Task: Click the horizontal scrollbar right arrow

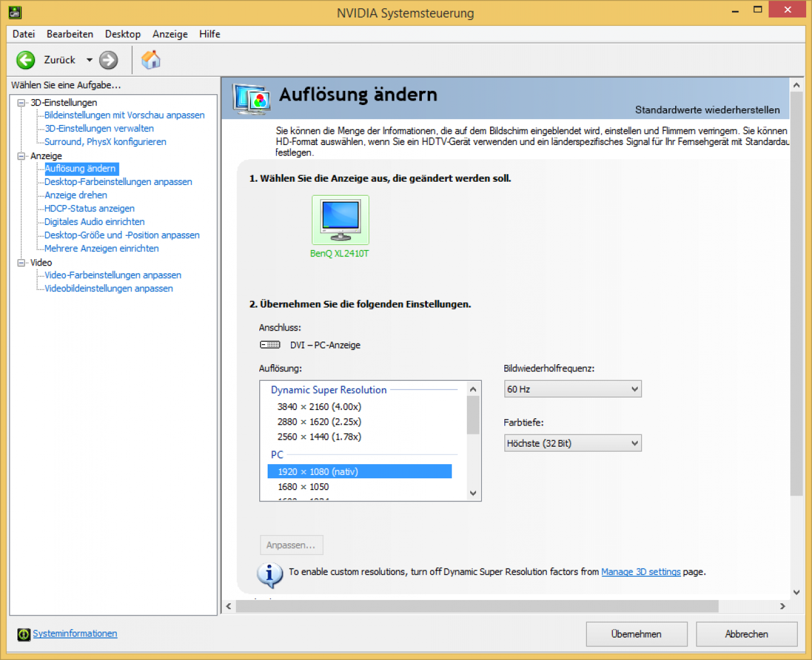Action: click(x=782, y=607)
